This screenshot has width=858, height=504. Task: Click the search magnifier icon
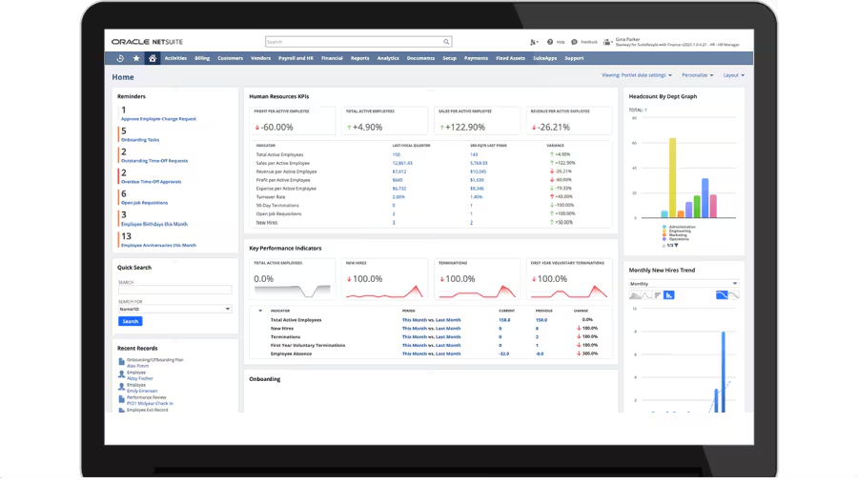pyautogui.click(x=446, y=42)
